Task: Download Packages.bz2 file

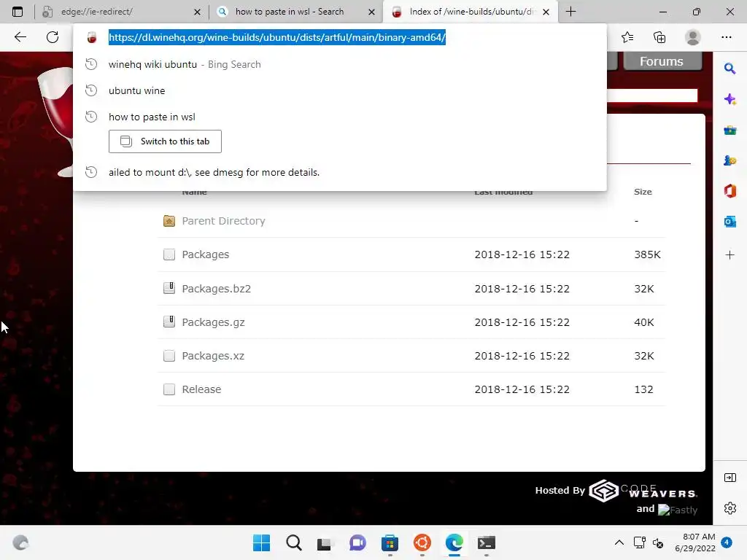Action: click(216, 289)
